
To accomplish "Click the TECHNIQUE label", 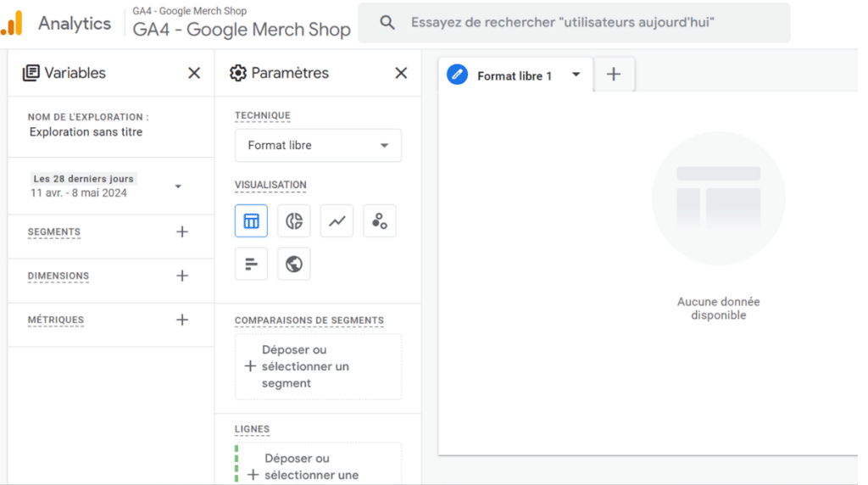I will coord(263,115).
